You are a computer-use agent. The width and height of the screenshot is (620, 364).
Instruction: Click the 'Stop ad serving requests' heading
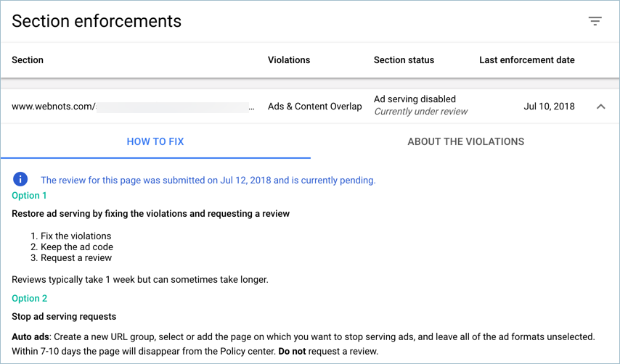[64, 316]
